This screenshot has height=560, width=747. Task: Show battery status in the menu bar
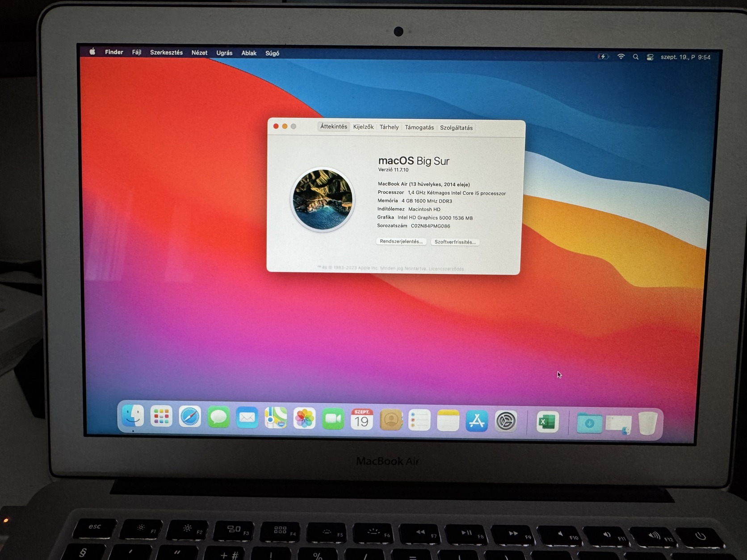click(x=603, y=57)
